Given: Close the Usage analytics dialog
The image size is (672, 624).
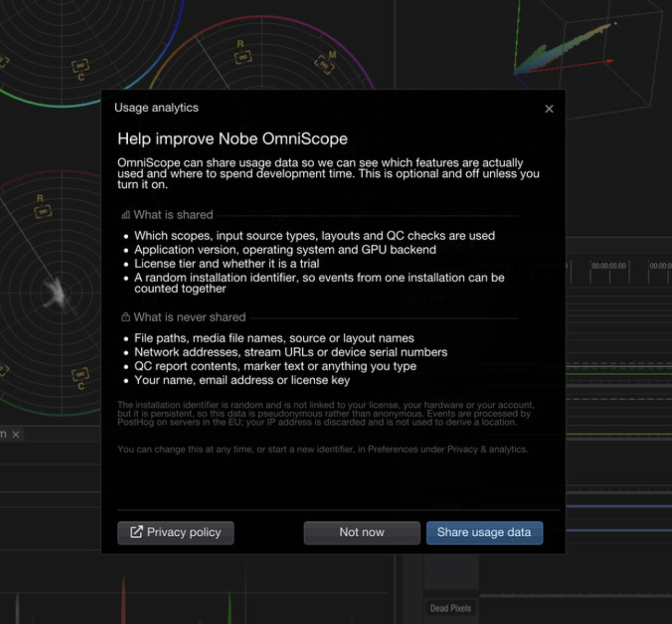Looking at the screenshot, I should click(x=549, y=109).
